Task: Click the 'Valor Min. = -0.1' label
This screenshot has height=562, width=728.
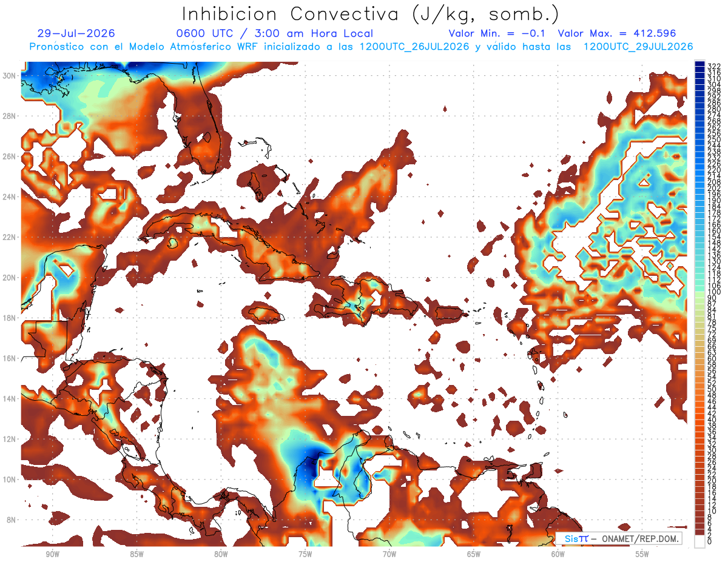Action: tap(497, 33)
